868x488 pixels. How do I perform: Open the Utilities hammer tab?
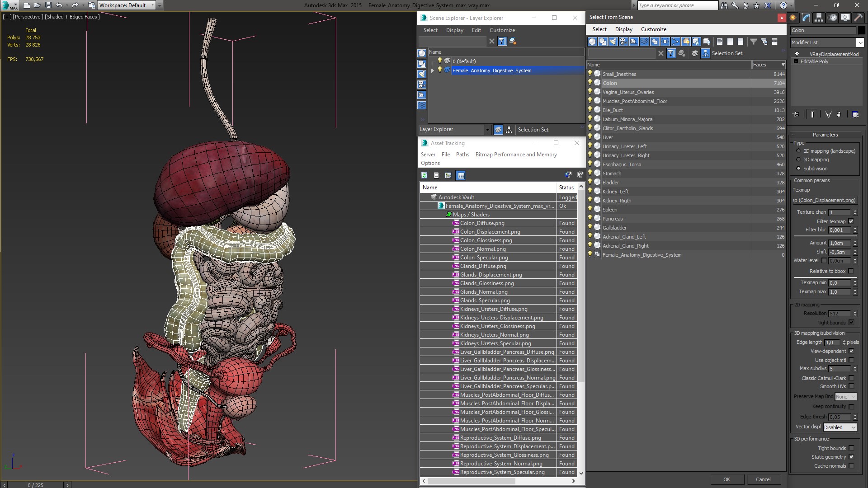[858, 18]
